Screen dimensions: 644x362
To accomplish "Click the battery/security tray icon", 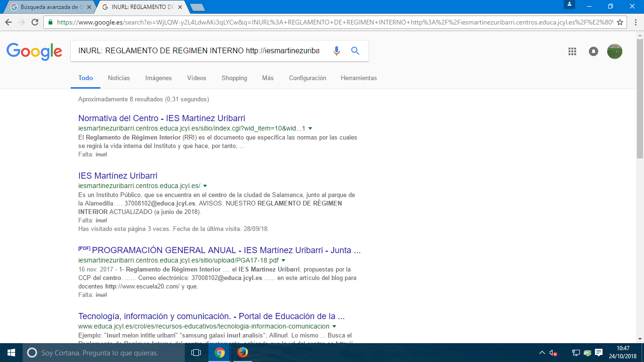I will coord(587,353).
